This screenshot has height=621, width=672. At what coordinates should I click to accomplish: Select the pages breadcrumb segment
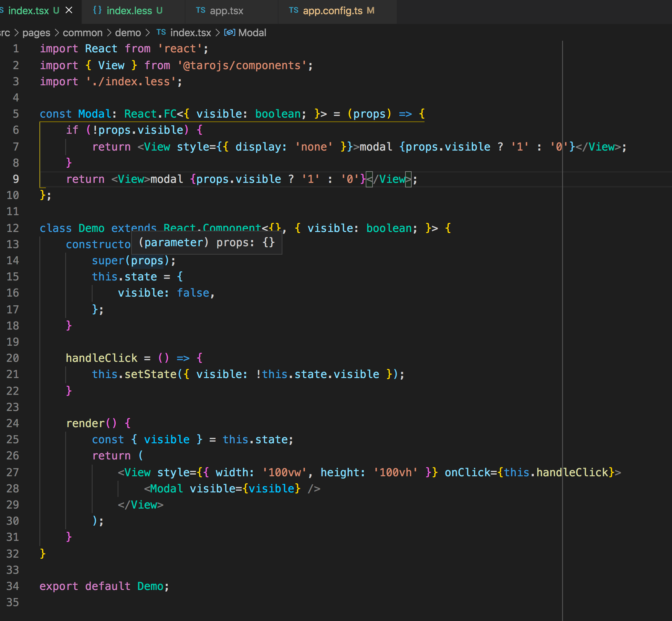point(36,33)
